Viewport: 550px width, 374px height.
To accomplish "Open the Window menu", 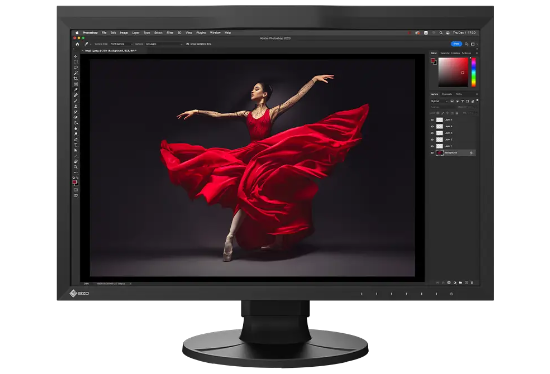I will pos(215,33).
